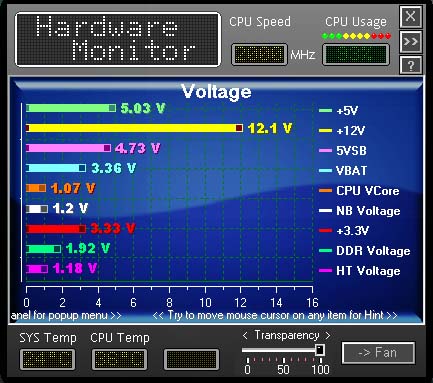Image resolution: width=433 pixels, height=383 pixels.
Task: Close the Hardware Monitor window
Action: tap(411, 16)
